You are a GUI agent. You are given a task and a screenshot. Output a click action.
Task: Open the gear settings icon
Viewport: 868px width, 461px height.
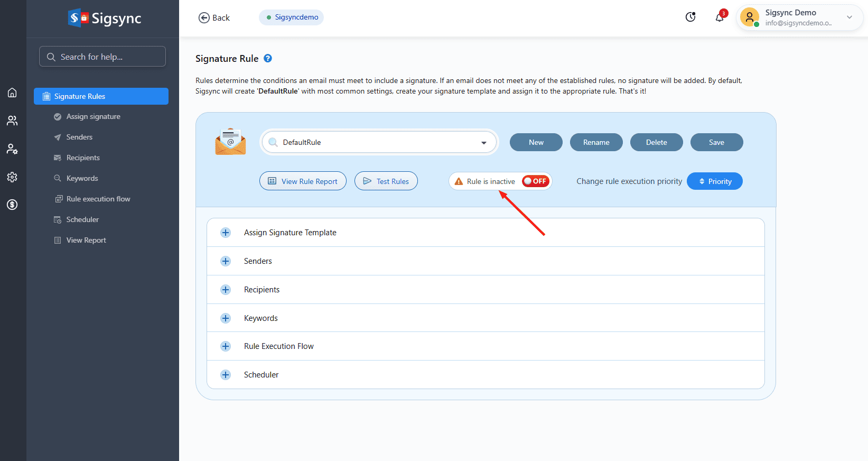click(x=12, y=177)
